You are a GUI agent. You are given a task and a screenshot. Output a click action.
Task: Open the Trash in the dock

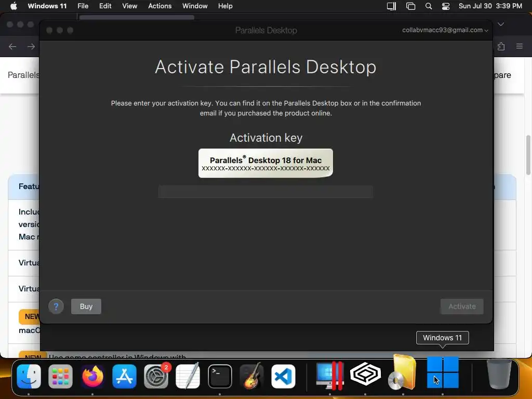[499, 374]
